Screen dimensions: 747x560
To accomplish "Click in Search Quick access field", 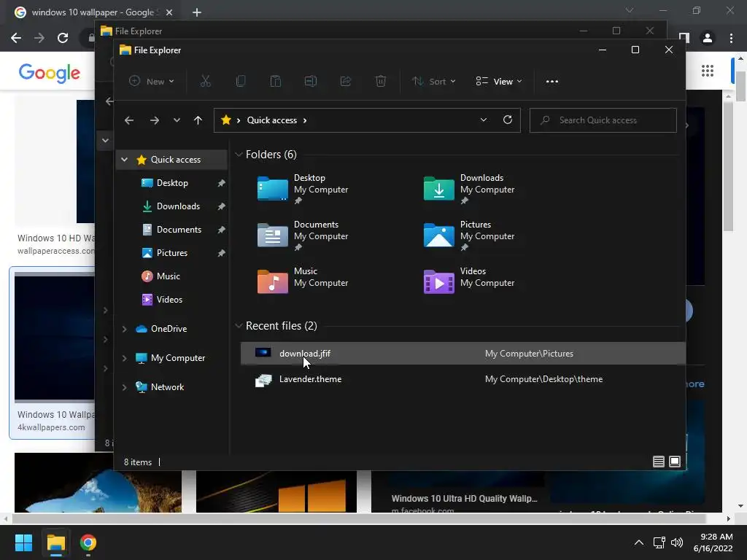I will coord(603,120).
